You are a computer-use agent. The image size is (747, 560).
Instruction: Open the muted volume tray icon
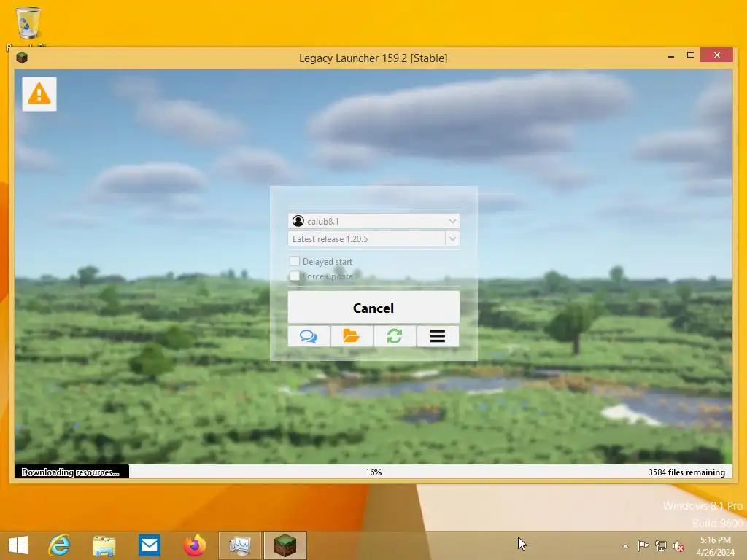click(678, 546)
